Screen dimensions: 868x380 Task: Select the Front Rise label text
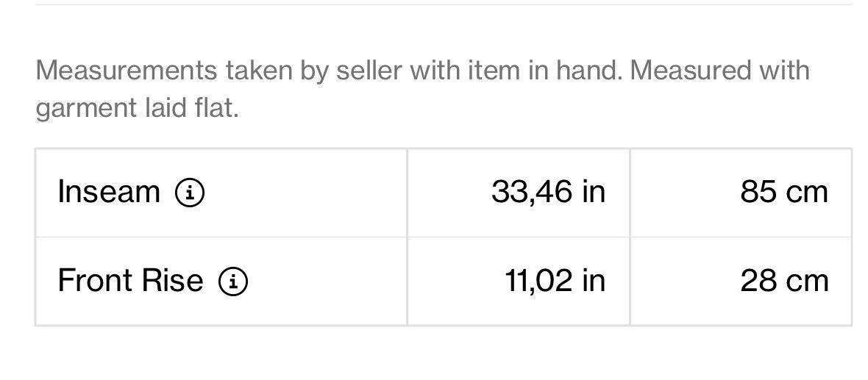coord(131,280)
